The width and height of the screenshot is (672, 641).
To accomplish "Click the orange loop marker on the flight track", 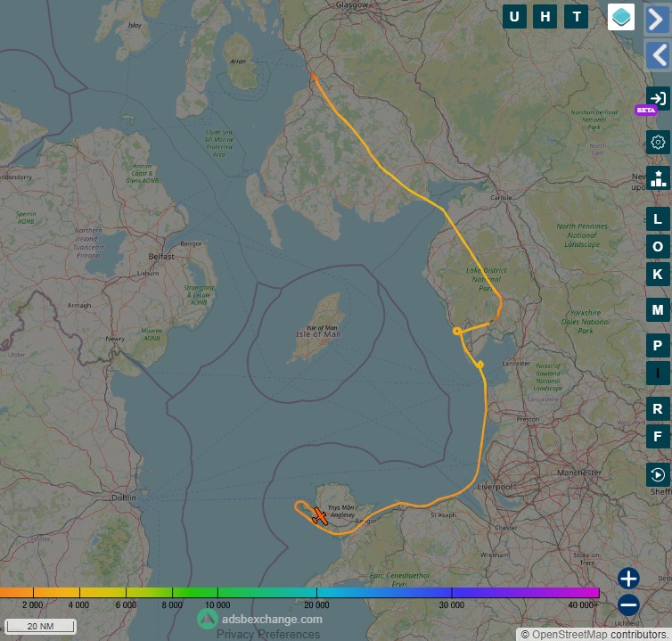I will click(x=457, y=331).
